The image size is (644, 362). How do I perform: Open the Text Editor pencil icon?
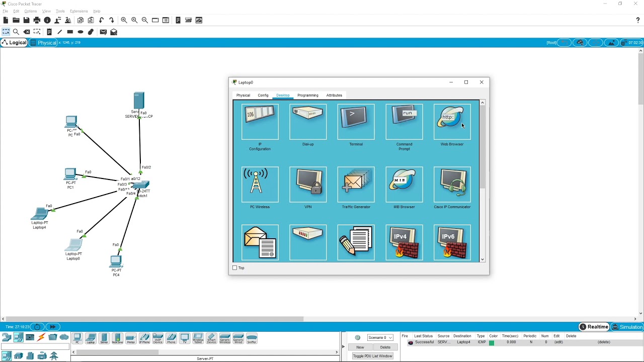356,243
